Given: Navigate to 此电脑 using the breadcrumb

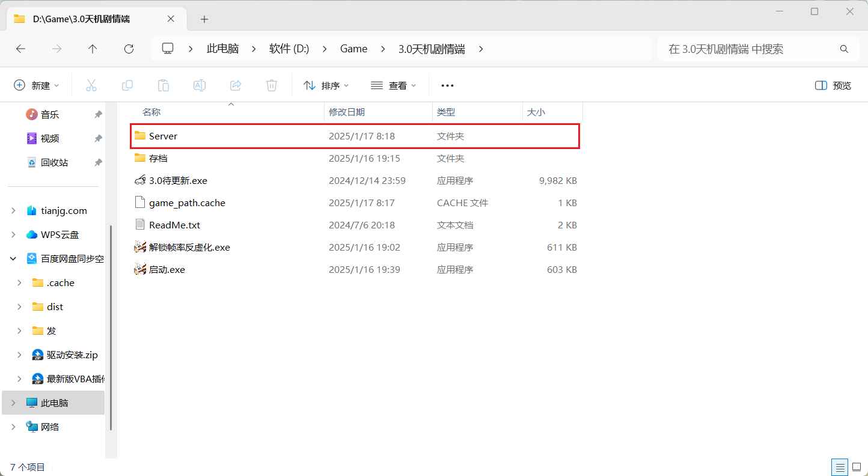Looking at the screenshot, I should [x=222, y=49].
